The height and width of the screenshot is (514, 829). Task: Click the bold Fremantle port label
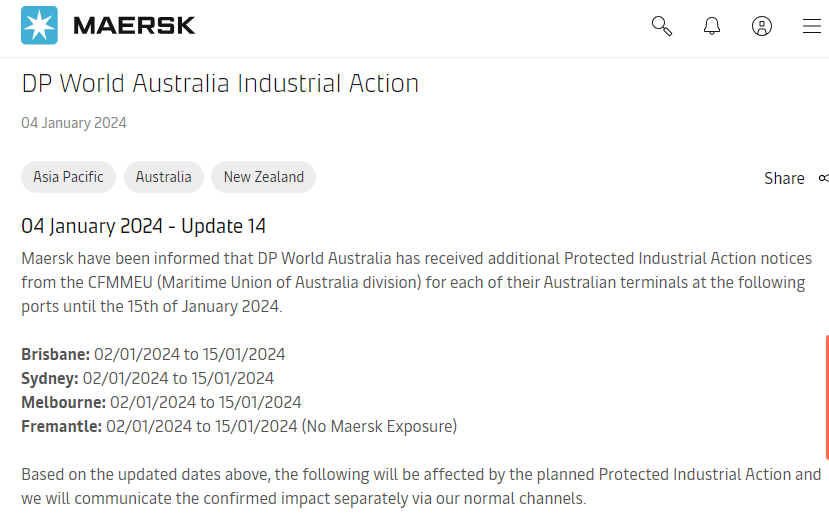point(61,426)
